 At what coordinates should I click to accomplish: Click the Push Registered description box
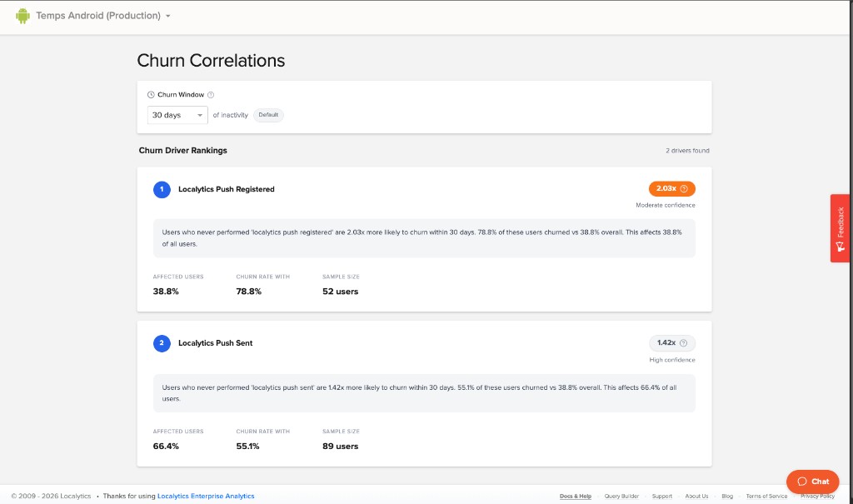pyautogui.click(x=424, y=238)
